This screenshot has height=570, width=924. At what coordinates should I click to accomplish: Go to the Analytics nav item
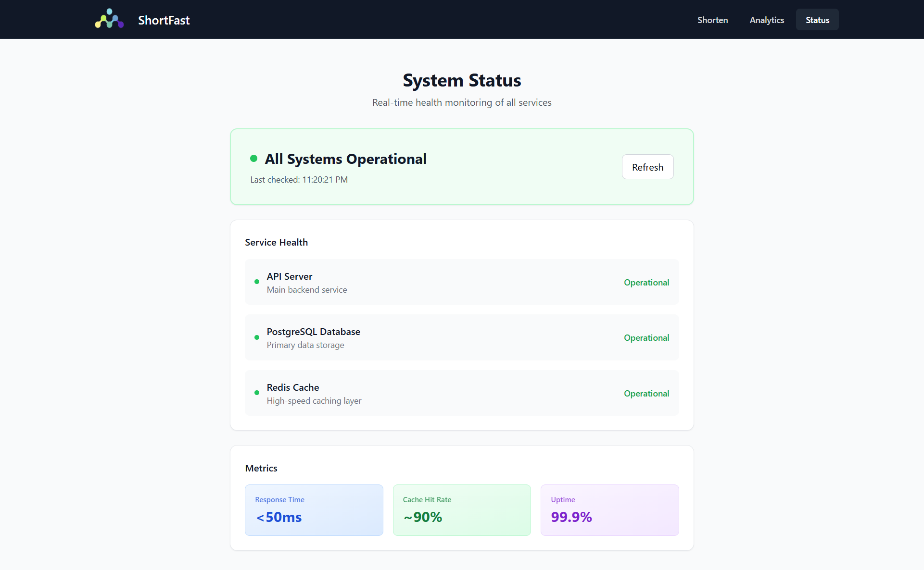[x=767, y=20]
